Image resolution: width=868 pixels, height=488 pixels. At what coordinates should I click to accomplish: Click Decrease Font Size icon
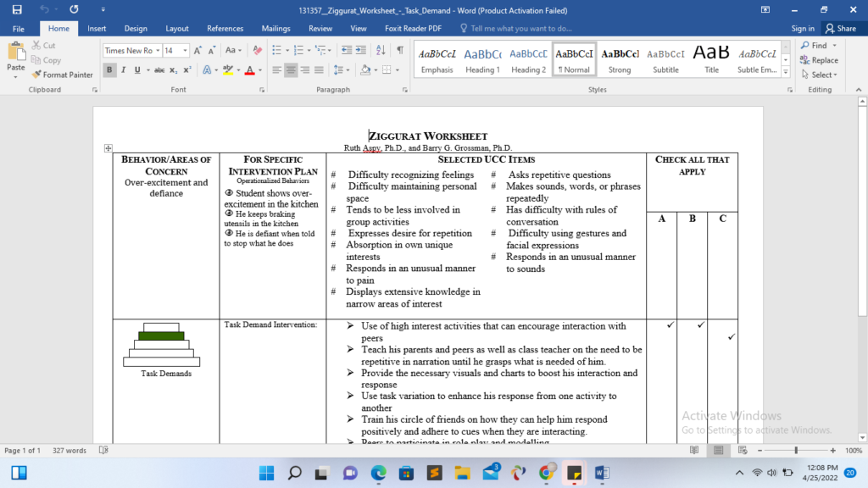coord(211,50)
